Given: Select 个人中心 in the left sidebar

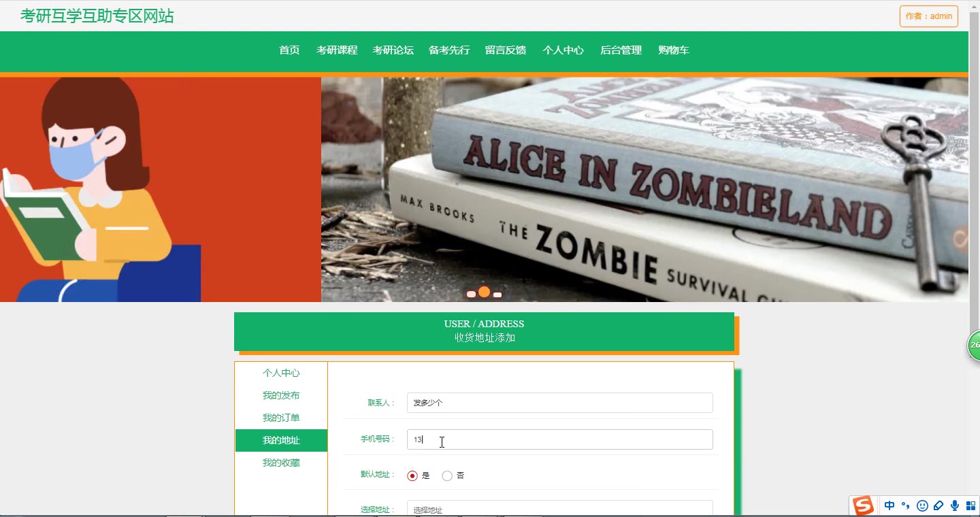Looking at the screenshot, I should pos(281,373).
